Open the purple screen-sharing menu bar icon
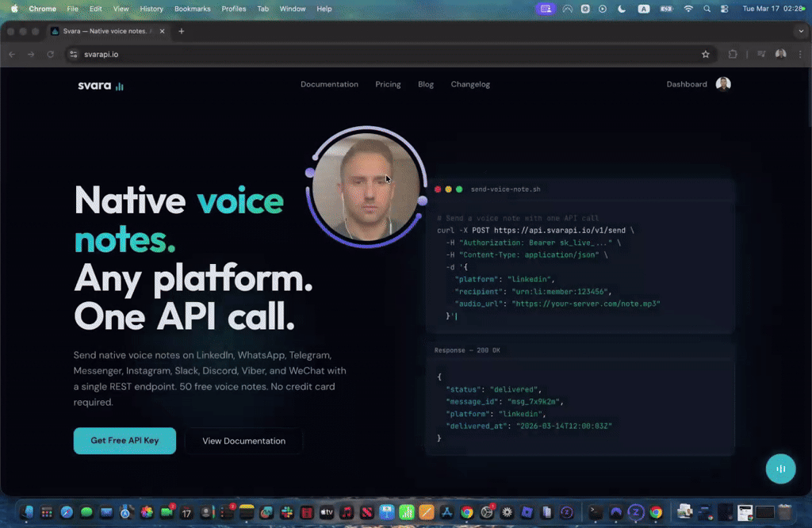The image size is (812, 528). pyautogui.click(x=546, y=9)
